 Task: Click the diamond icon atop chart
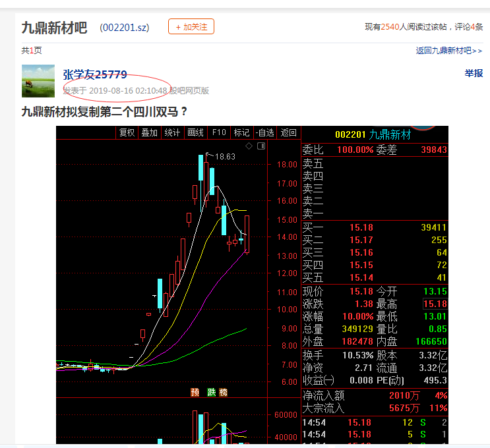(249, 146)
